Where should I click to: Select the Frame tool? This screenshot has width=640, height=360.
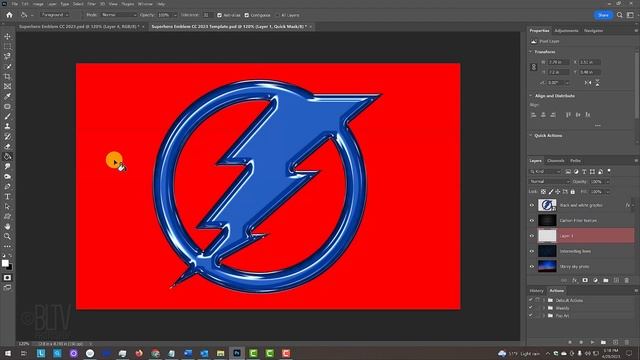pos(7,87)
